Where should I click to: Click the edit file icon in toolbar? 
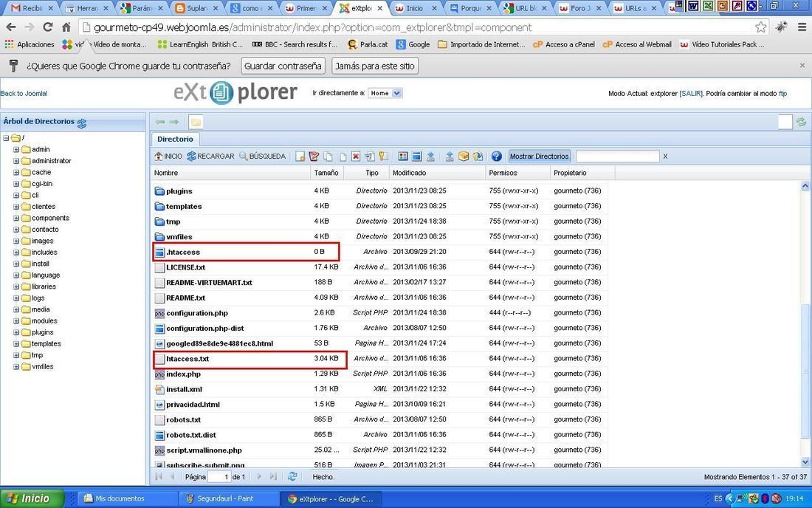coord(314,157)
